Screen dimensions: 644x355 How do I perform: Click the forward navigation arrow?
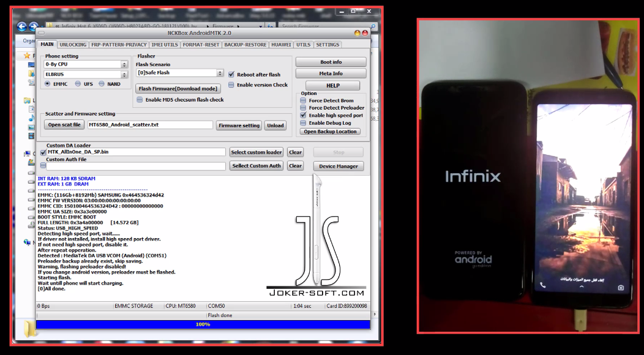click(x=34, y=26)
